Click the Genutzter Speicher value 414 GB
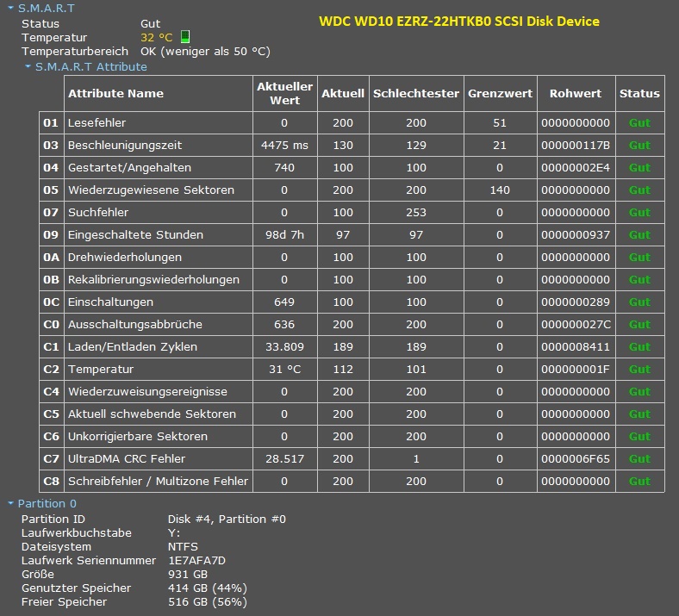This screenshot has height=616, width=679. coord(208,588)
